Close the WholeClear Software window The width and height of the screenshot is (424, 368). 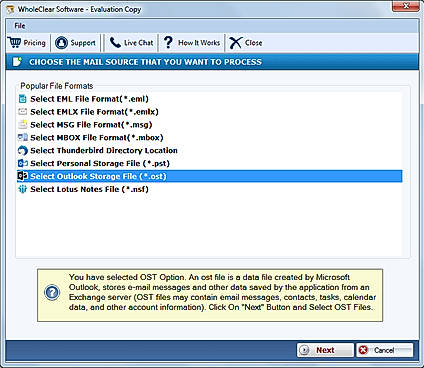[x=406, y=6]
